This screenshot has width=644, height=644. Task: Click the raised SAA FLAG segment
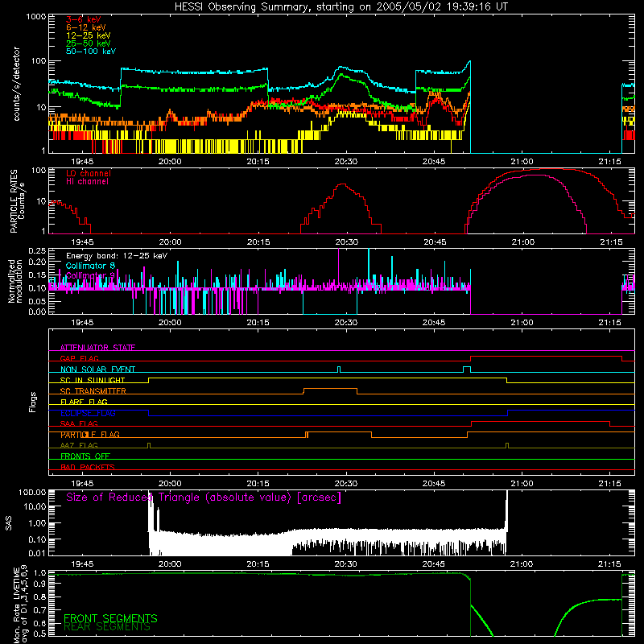pos(540,421)
